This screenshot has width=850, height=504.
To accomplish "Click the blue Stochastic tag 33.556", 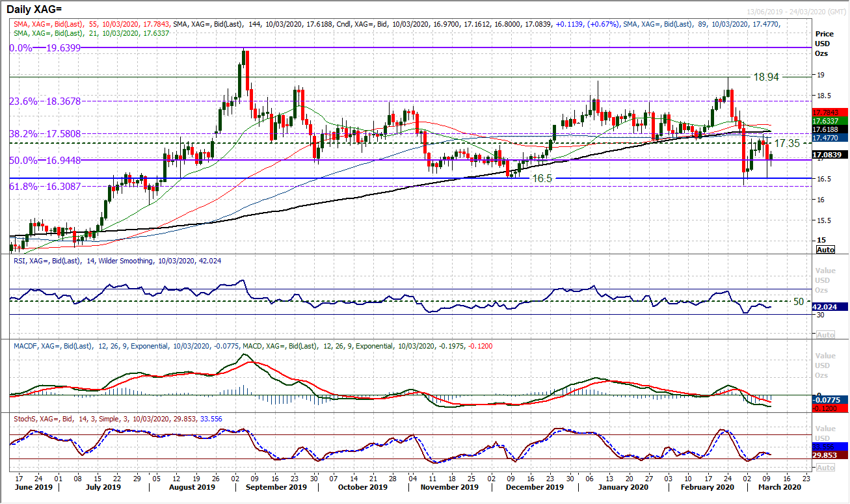I will 829,447.
